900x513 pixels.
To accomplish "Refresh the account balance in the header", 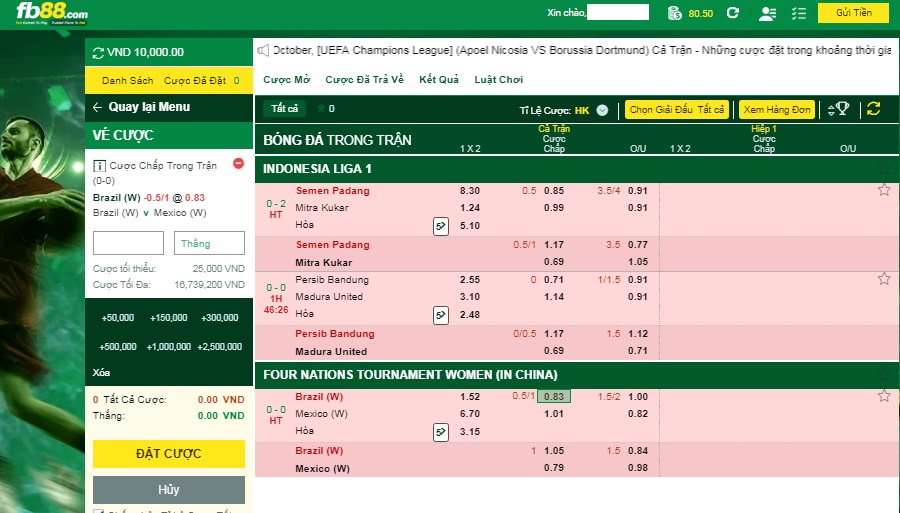I will (733, 13).
